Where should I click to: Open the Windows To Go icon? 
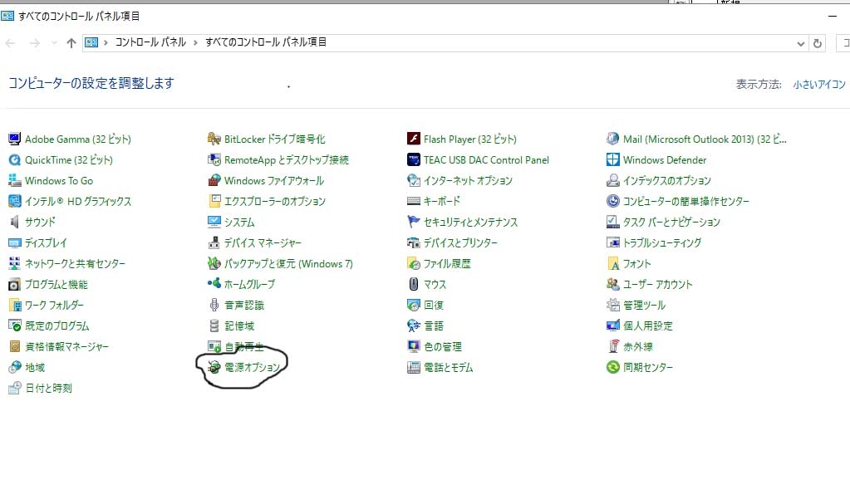[15, 180]
